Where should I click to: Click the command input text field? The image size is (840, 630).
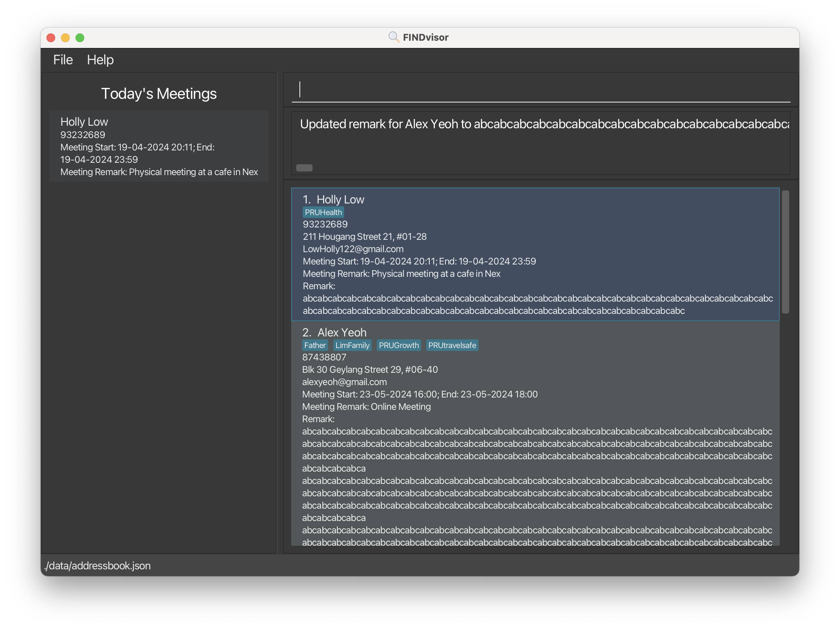[541, 90]
